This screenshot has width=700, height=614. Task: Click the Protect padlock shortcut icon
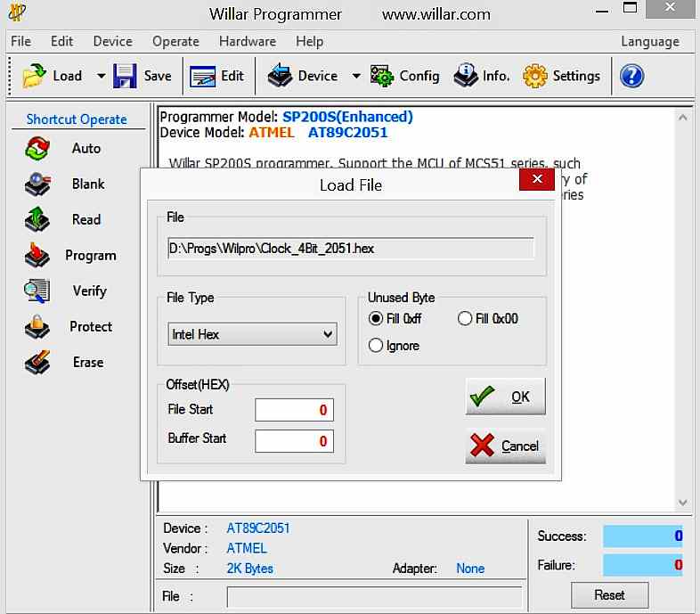coord(37,327)
